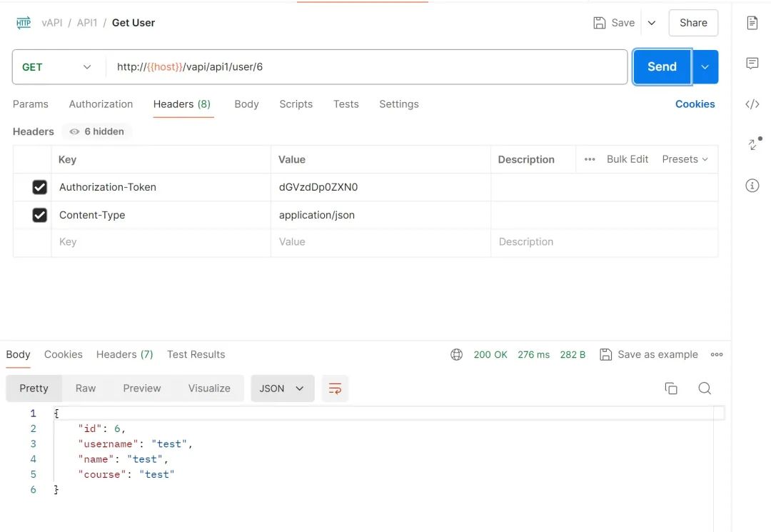Select the Headers (8) request tab
This screenshot has width=771, height=532.
[182, 104]
